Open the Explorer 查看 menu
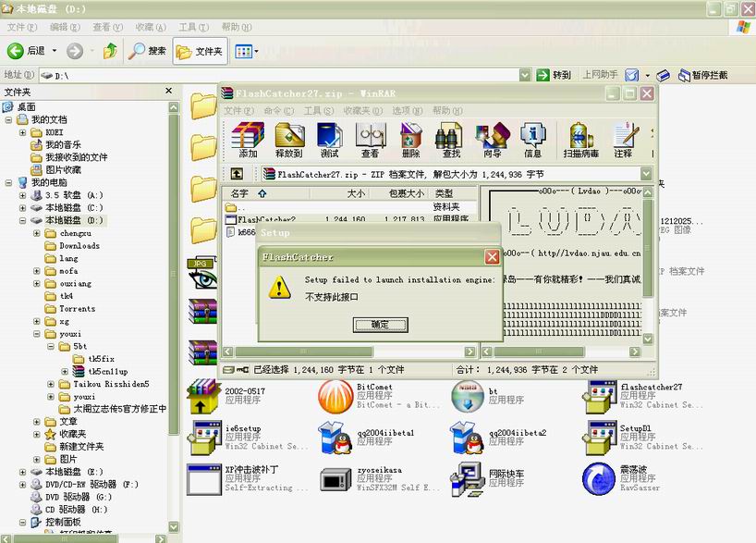 107,27
